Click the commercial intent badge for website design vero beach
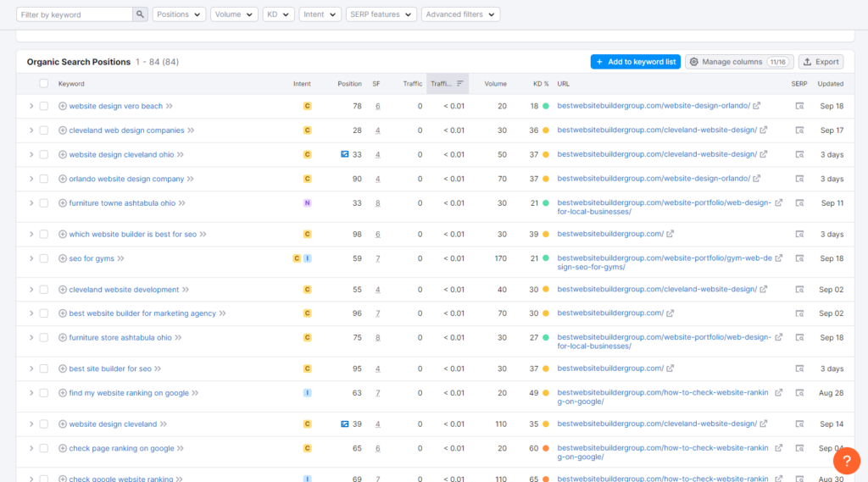This screenshot has height=482, width=868. click(307, 106)
